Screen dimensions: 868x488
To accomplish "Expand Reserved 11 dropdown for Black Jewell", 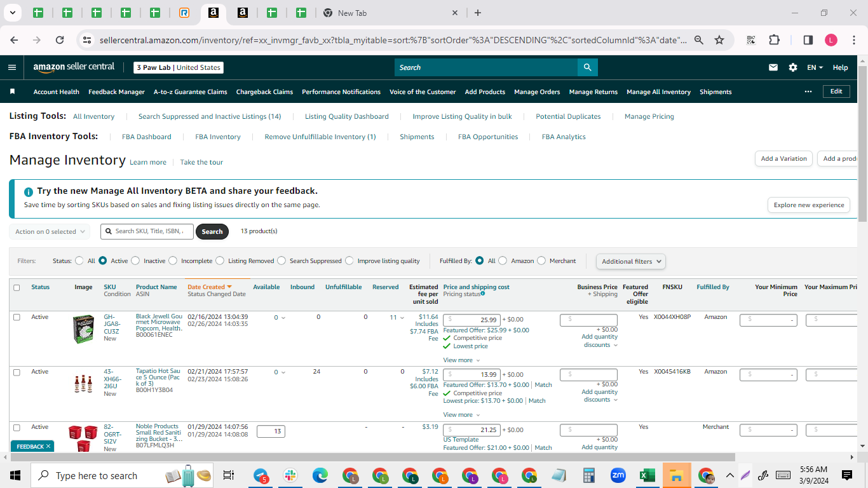I will click(397, 317).
